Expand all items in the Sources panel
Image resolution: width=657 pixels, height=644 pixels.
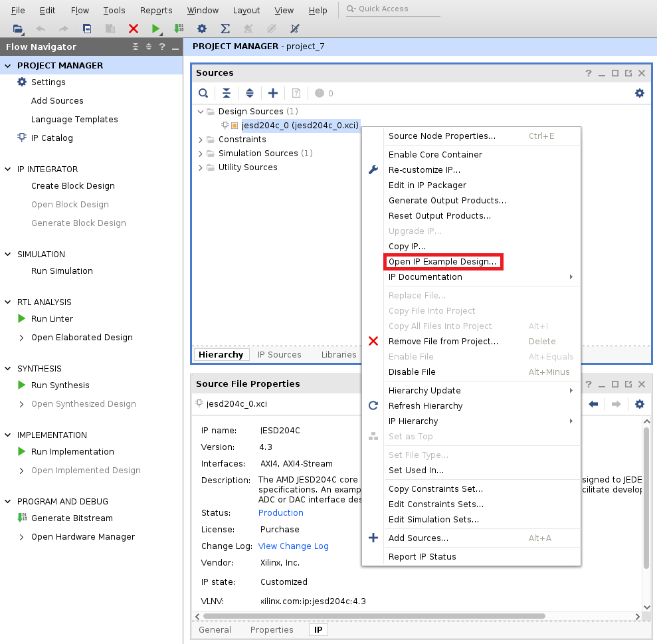[250, 93]
